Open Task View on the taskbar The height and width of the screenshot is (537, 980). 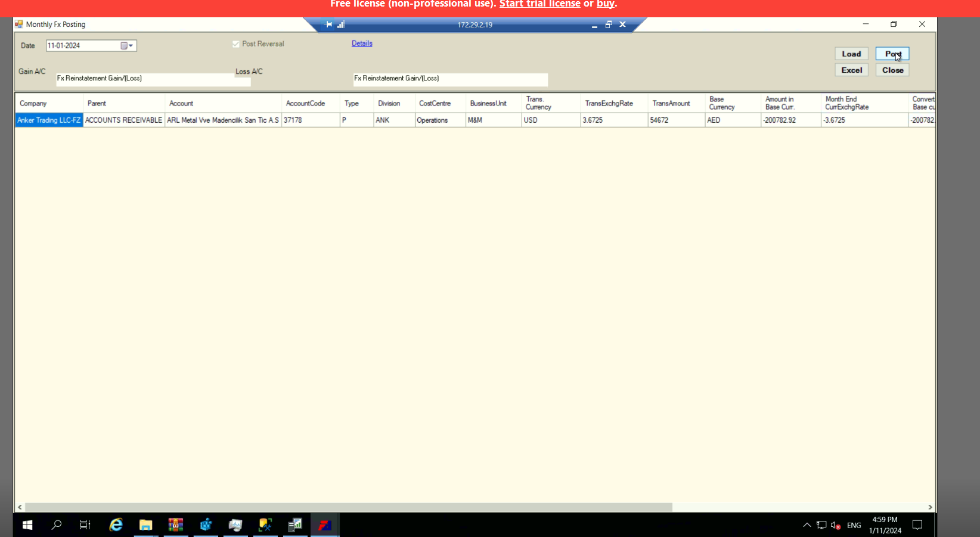point(85,524)
